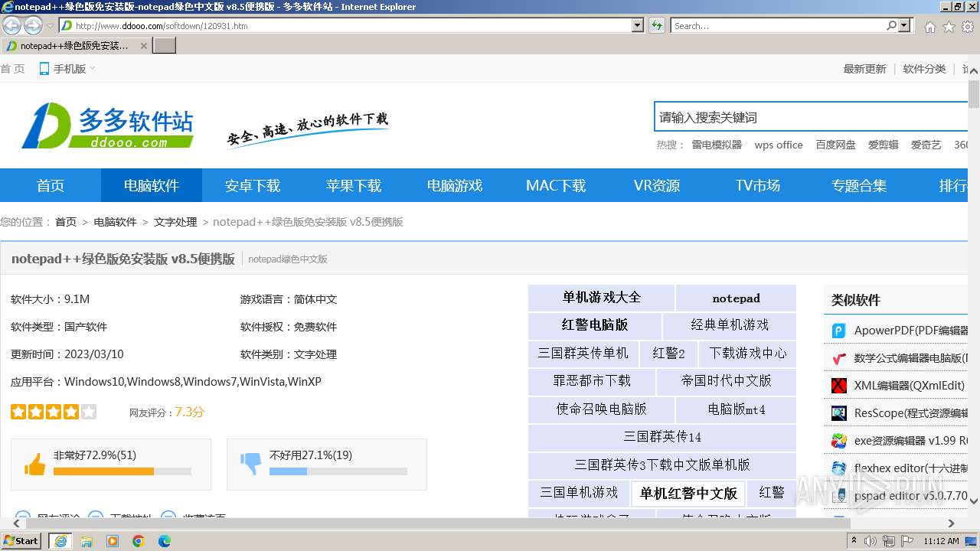
Task: Click the IE Search box
Action: (x=778, y=25)
